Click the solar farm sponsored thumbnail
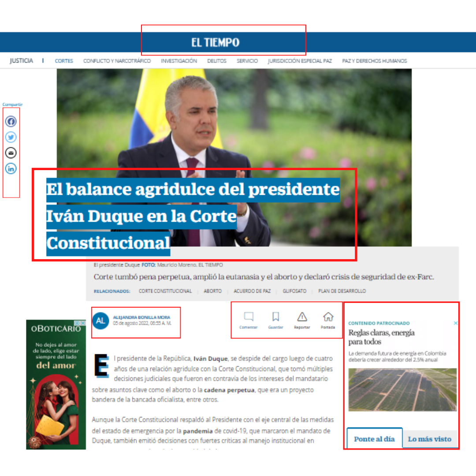Viewport: 476px width, 476px height. (402, 390)
